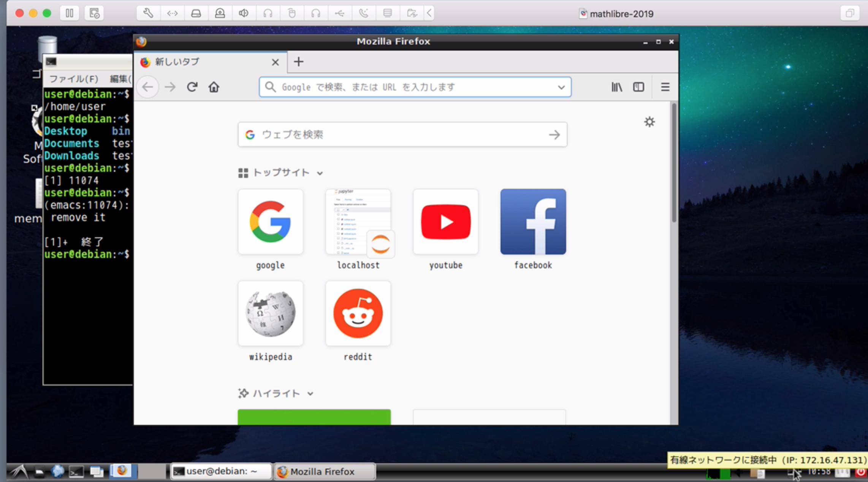Click "[1] 11074" line in terminal

[71, 180]
